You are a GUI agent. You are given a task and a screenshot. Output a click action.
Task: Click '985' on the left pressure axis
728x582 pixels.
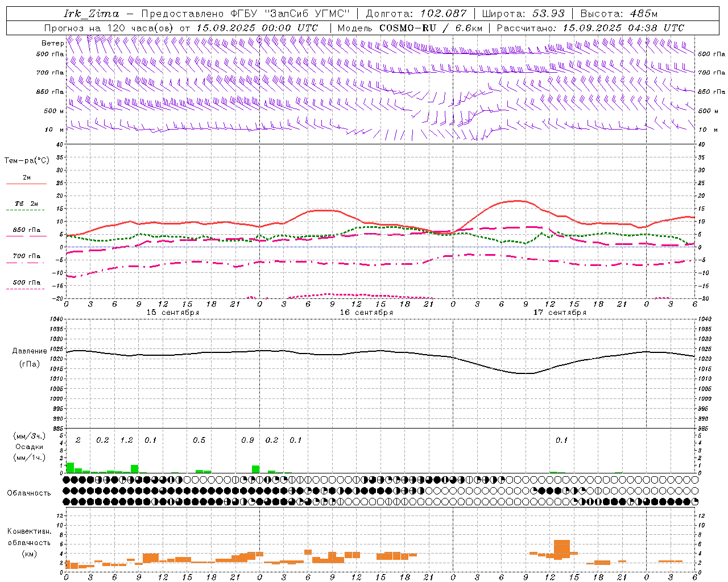57,429
